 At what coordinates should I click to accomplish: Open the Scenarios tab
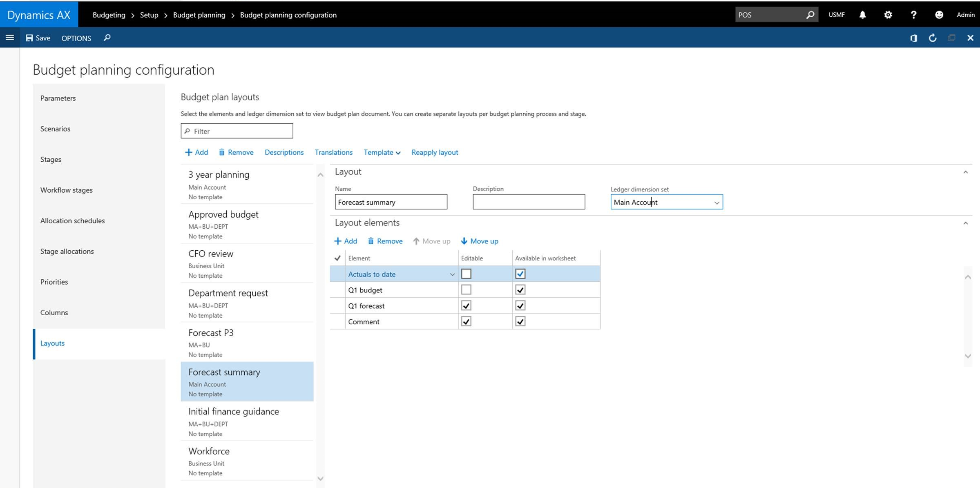click(99, 129)
